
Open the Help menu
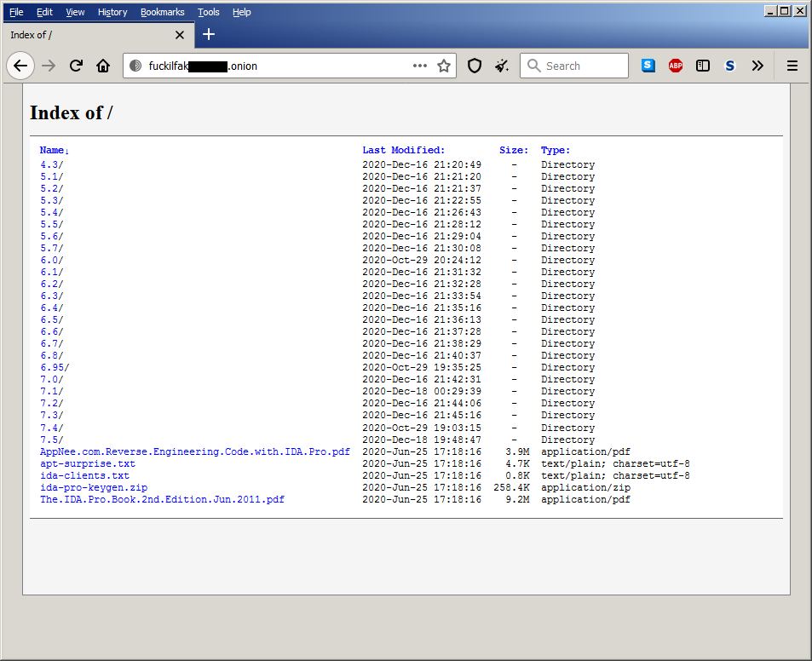pos(241,12)
